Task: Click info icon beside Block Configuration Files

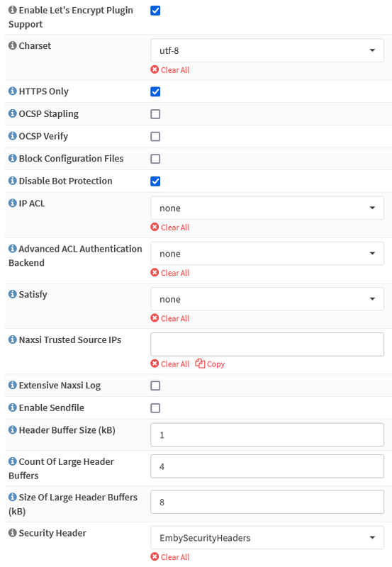Action: (x=13, y=158)
